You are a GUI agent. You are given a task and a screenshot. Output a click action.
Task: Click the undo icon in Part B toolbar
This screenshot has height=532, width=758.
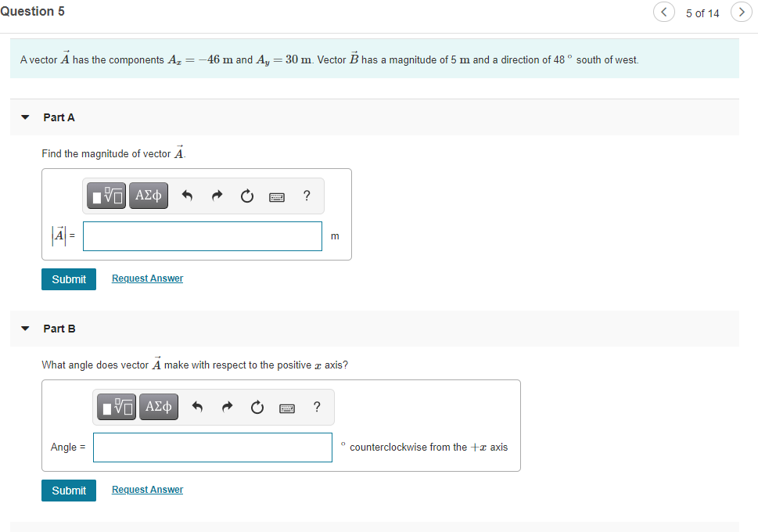coord(197,407)
